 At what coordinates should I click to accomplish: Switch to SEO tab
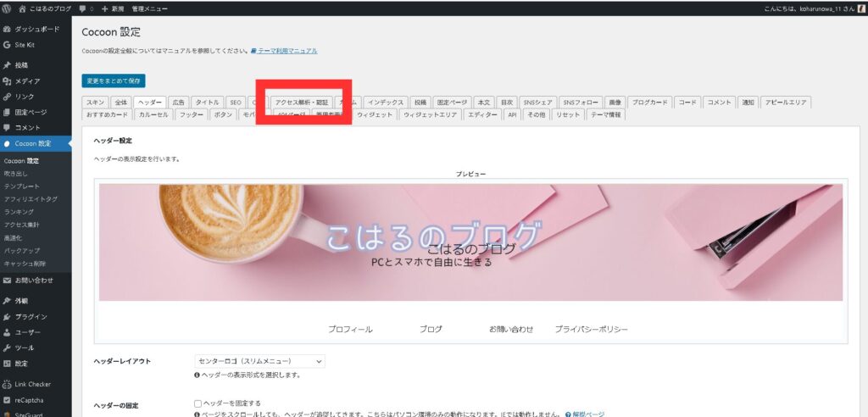pyautogui.click(x=236, y=103)
